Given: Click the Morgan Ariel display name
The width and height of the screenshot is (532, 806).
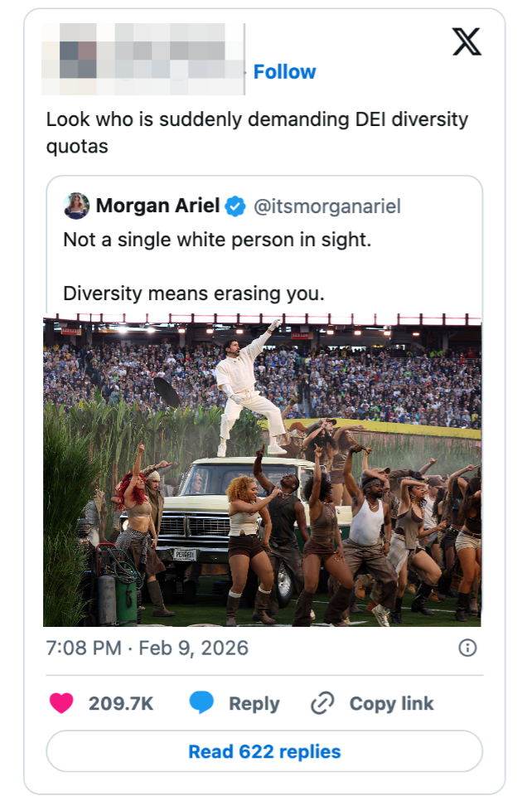Looking at the screenshot, I should coord(158,206).
